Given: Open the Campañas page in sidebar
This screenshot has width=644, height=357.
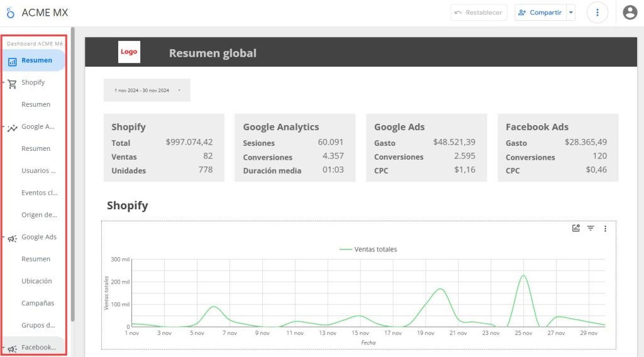Looking at the screenshot, I should pos(38,303).
